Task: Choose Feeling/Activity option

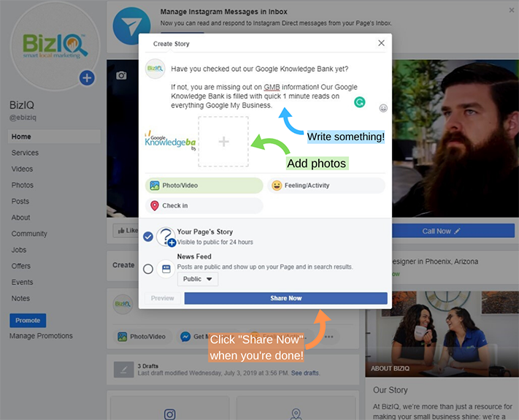Action: (326, 186)
